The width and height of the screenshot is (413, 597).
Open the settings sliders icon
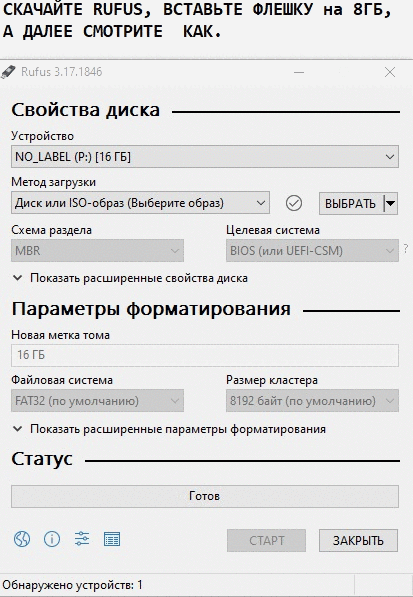pyautogui.click(x=82, y=539)
